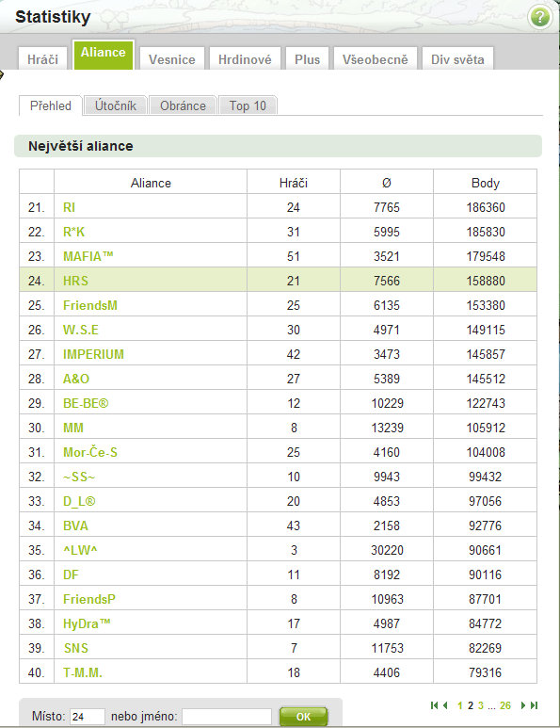The image size is (560, 728).
Task: Show the Top 10 sub-tab
Action: 248,105
